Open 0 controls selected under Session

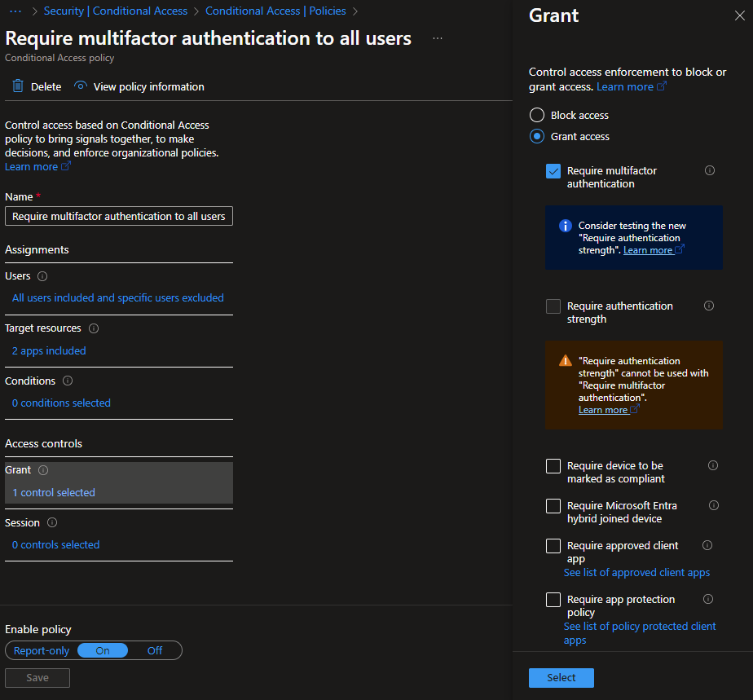(x=55, y=545)
